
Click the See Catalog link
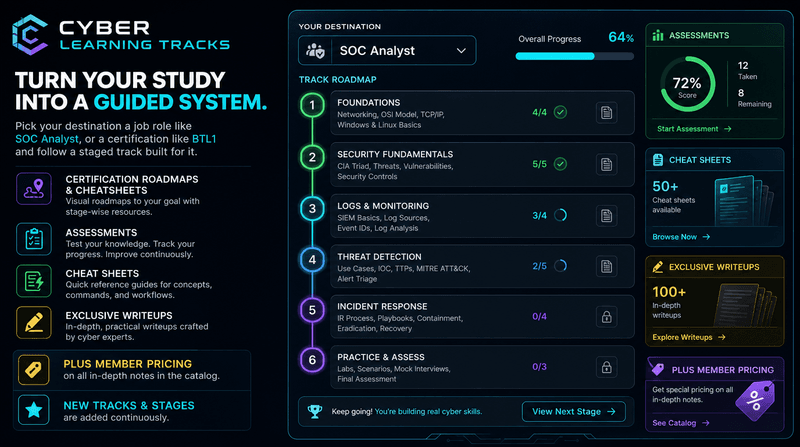[680, 423]
